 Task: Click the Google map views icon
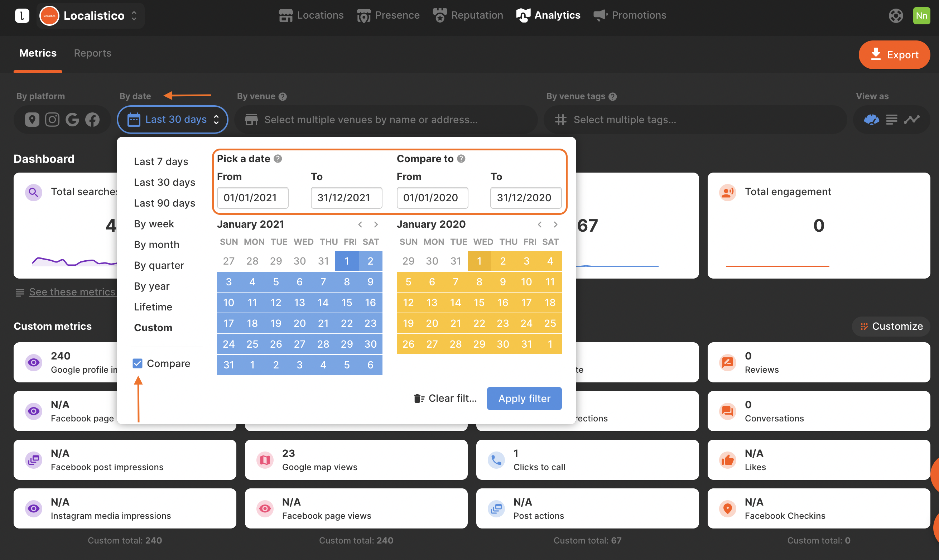[x=265, y=460]
